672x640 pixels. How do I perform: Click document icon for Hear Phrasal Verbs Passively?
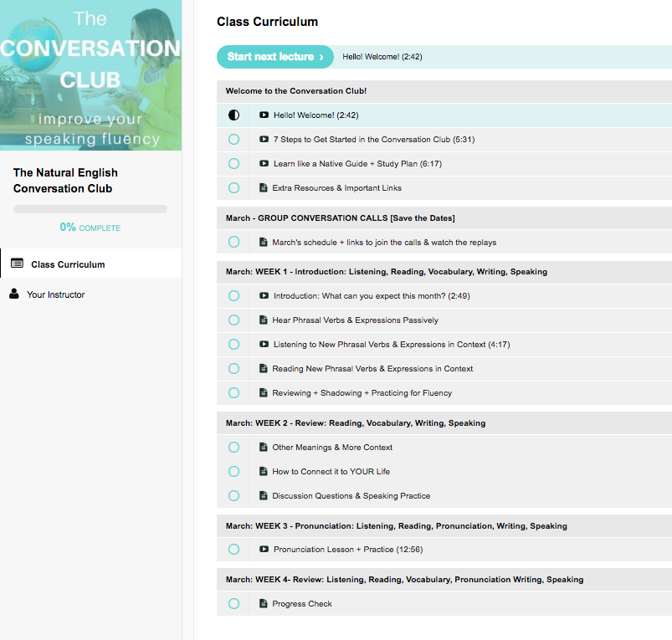pos(264,320)
